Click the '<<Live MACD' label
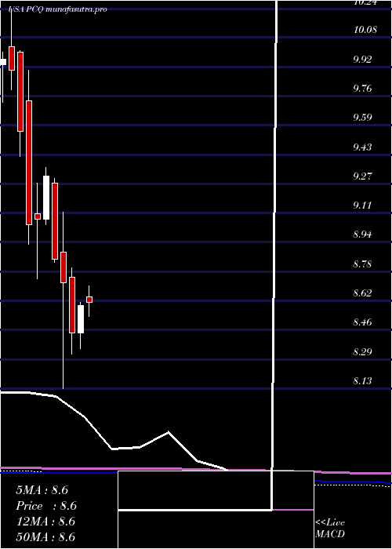 point(330,528)
